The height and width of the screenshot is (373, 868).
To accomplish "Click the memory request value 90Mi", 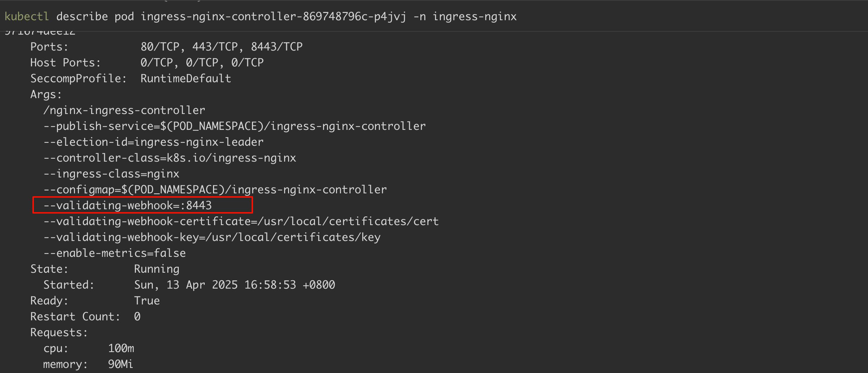I will [120, 364].
